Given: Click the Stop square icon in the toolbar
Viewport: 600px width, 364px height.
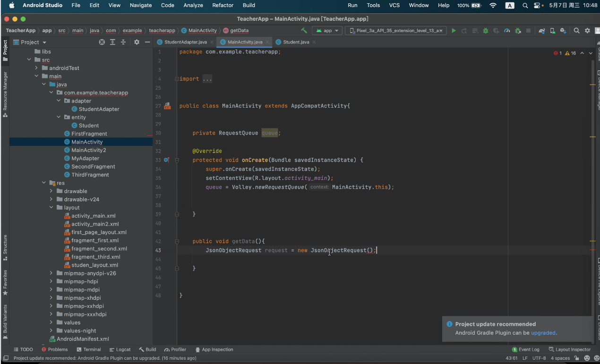Looking at the screenshot, I should click(x=528, y=31).
